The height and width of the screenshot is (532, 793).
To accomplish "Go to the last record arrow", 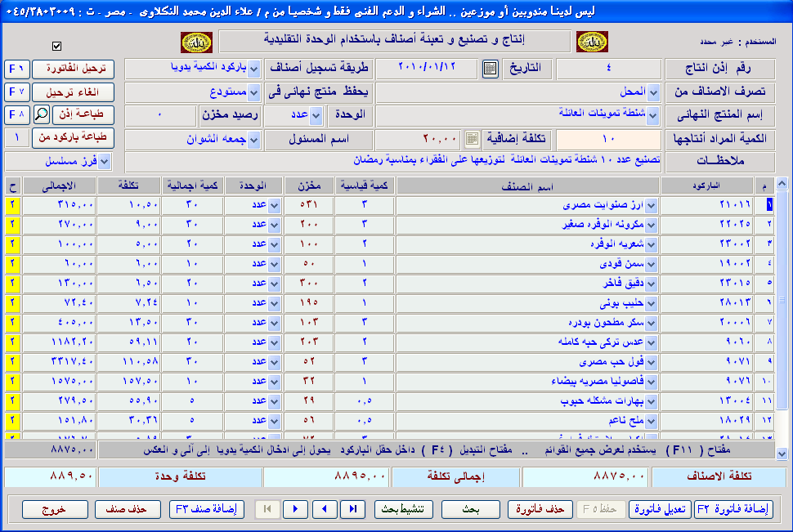I will point(352,509).
